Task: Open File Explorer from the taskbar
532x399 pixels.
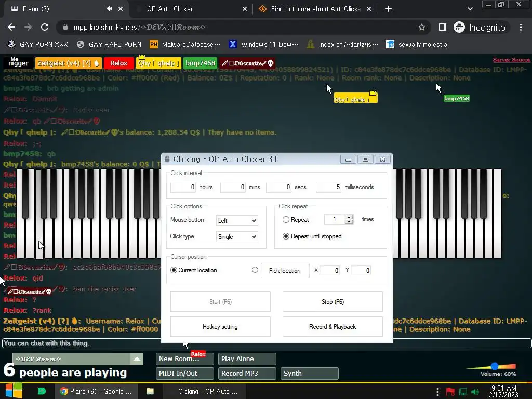Action: coord(150,392)
